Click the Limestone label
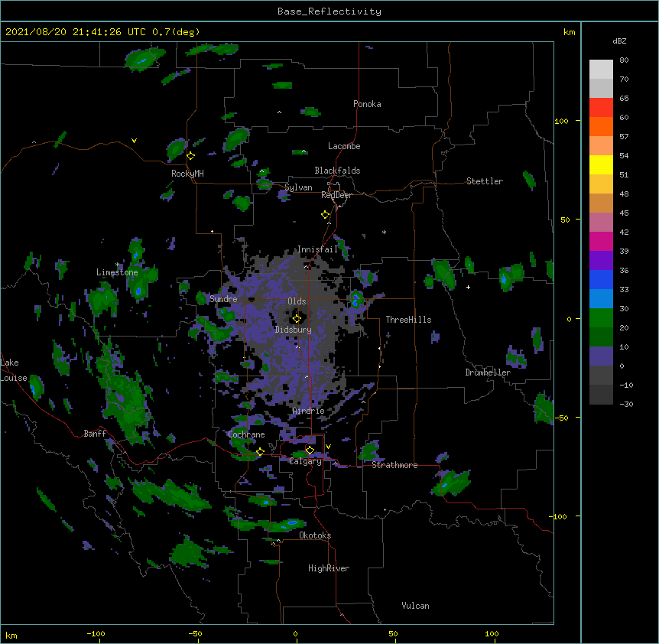This screenshot has height=644, width=659. point(117,272)
